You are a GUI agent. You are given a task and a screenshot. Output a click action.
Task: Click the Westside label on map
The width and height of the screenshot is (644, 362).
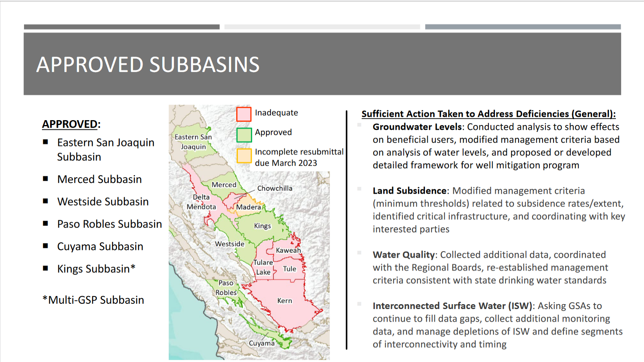pos(230,244)
